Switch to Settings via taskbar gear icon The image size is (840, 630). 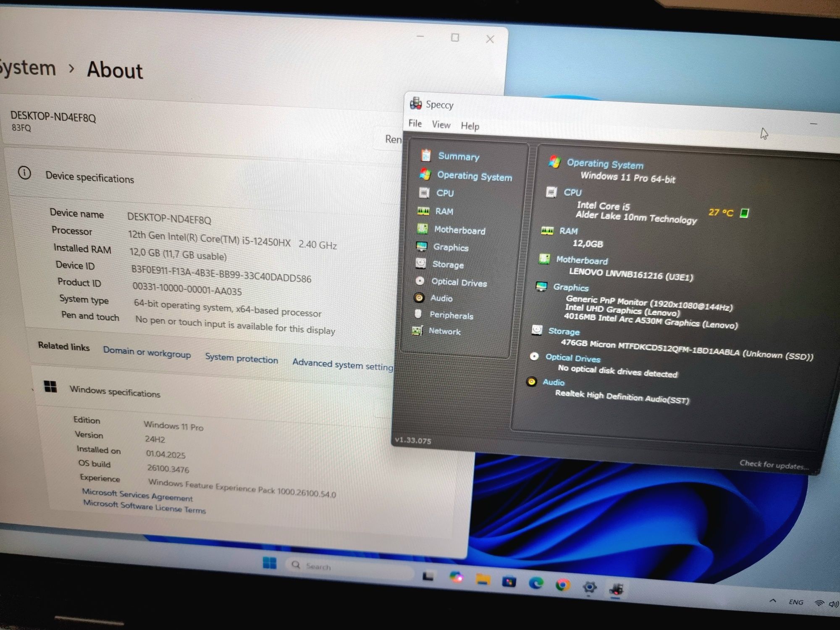coord(589,587)
